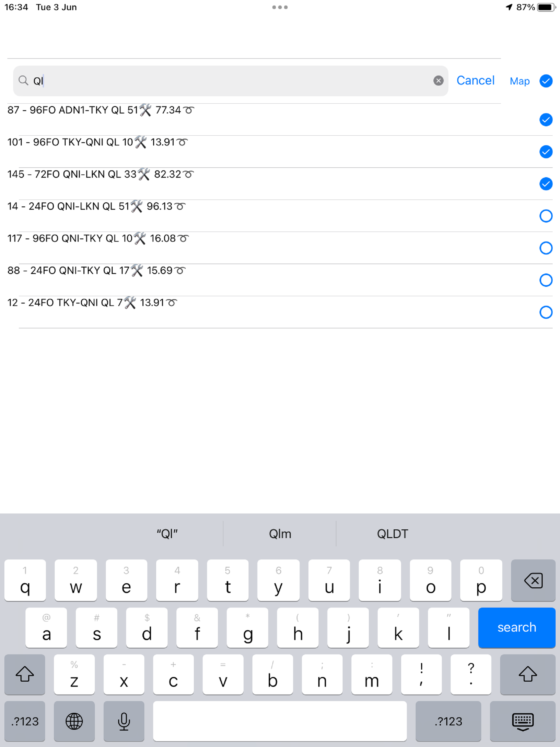Click inside the search field containing Ql
The height and width of the screenshot is (747, 560).
[x=231, y=81]
